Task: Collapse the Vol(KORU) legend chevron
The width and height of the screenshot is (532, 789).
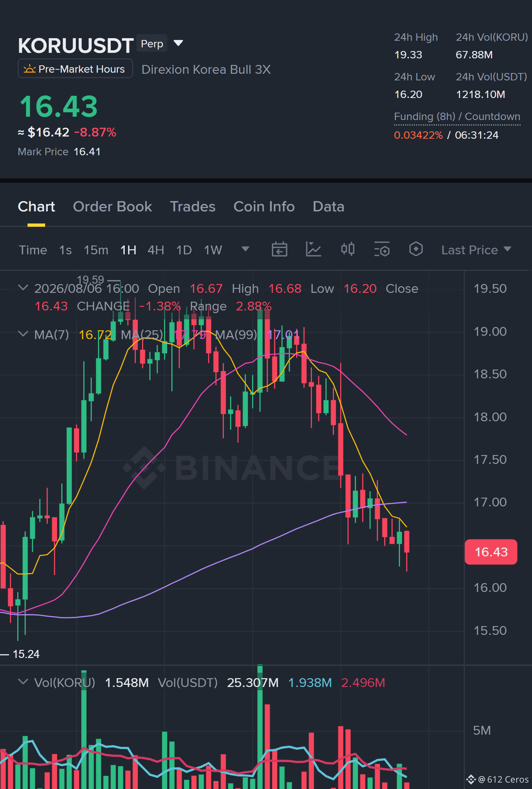Action: 23,682
